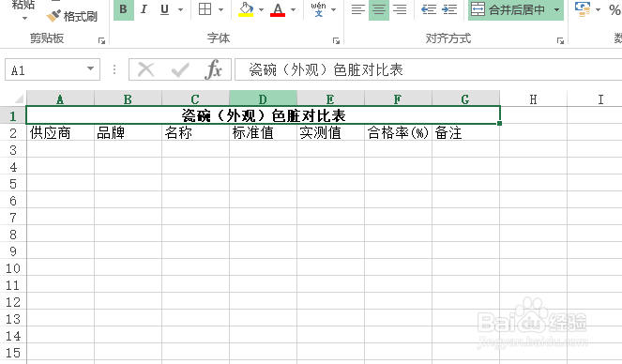Confirm formula entry checkmark icon
This screenshot has height=364, width=622.
click(180, 69)
